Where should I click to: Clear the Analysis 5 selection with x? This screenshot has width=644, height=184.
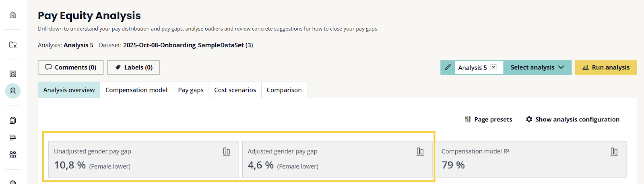click(493, 67)
